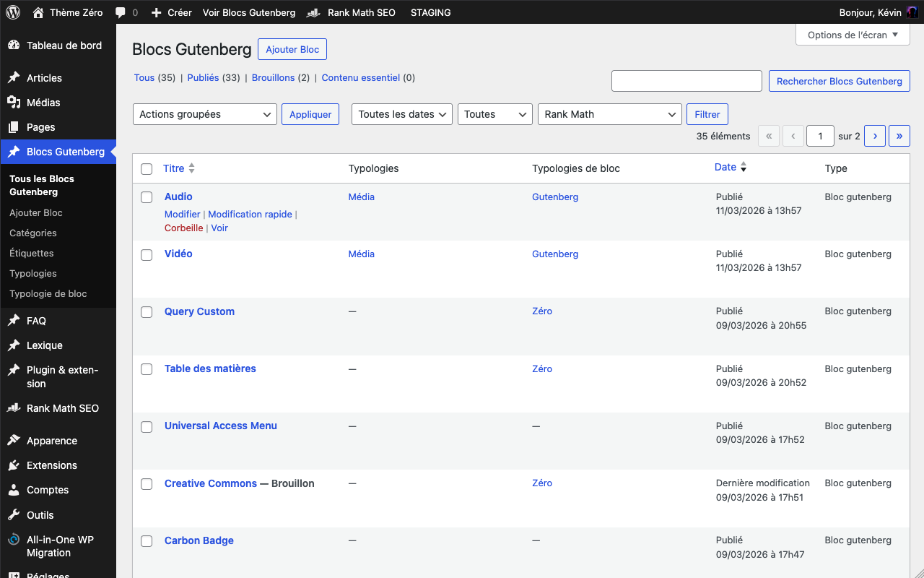Open the Rank Math filter dropdown
Image resolution: width=924 pixels, height=578 pixels.
tap(610, 114)
